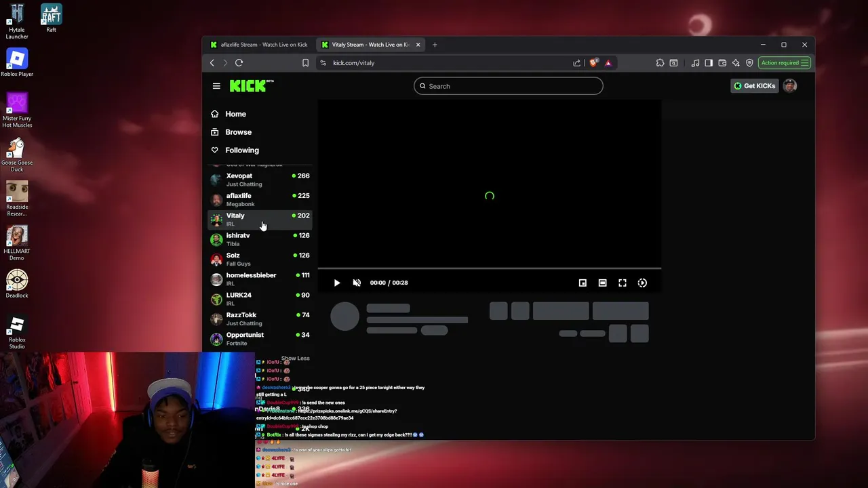The width and height of the screenshot is (868, 488).
Task: Open Brave VPN shield icon
Action: 749,63
